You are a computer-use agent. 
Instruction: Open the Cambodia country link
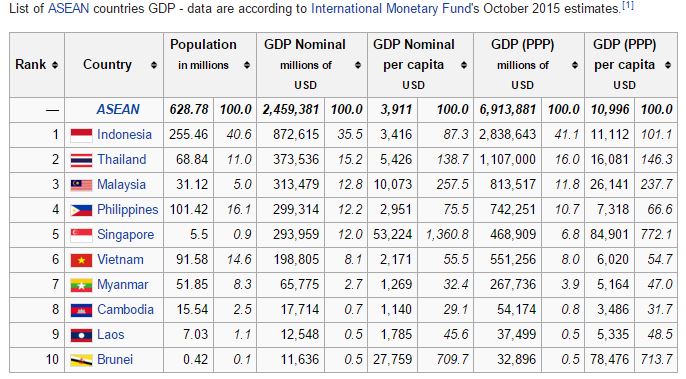pyautogui.click(x=125, y=309)
